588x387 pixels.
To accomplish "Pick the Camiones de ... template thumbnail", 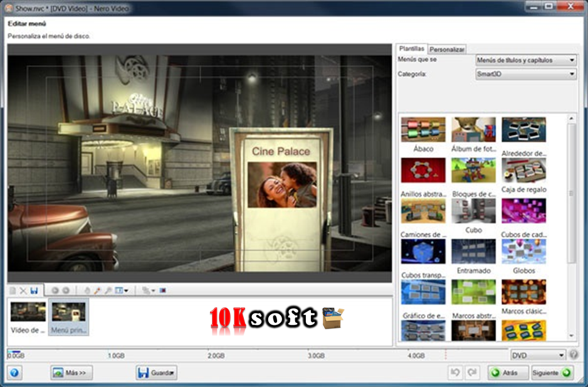I will pos(423,211).
